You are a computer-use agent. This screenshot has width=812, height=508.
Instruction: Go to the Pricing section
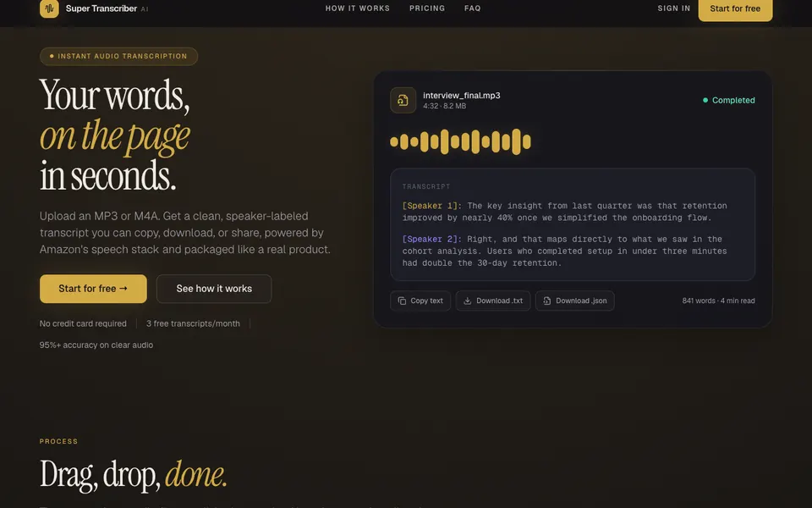tap(427, 8)
